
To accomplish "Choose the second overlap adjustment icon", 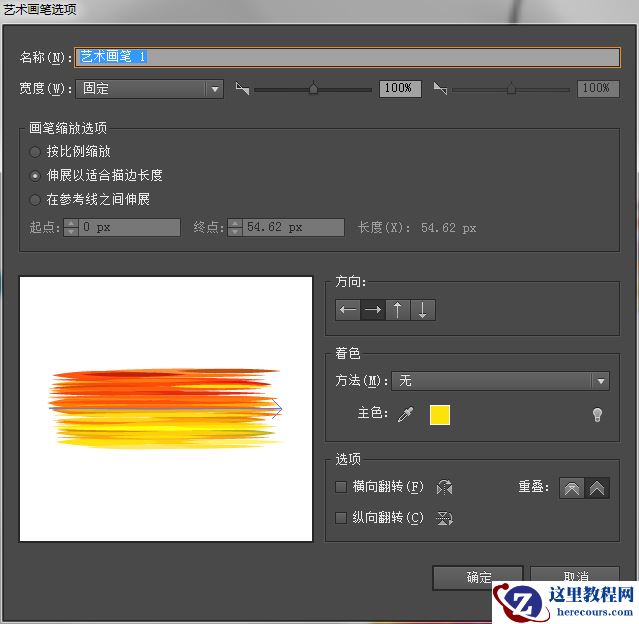I will (x=597, y=488).
